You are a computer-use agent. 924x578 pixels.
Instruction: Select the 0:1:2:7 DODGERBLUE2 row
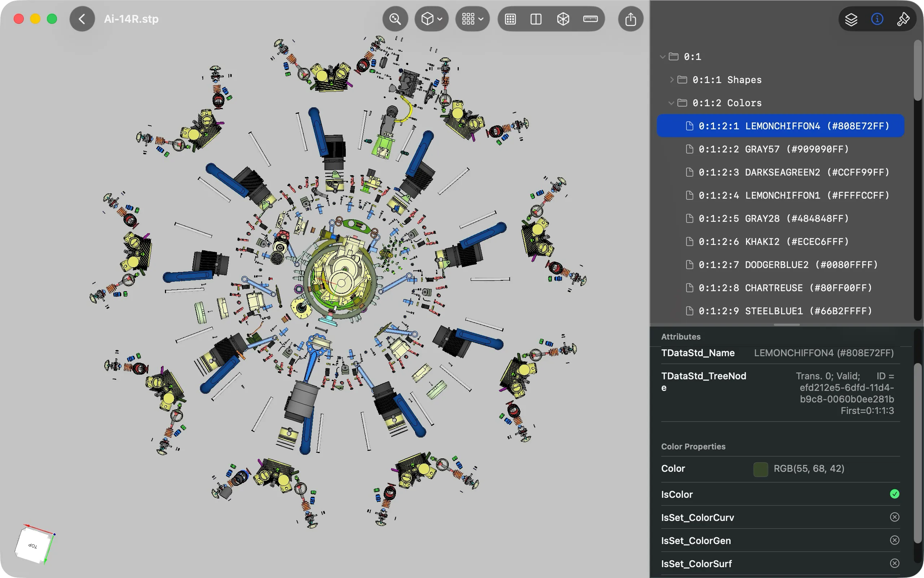coord(780,265)
